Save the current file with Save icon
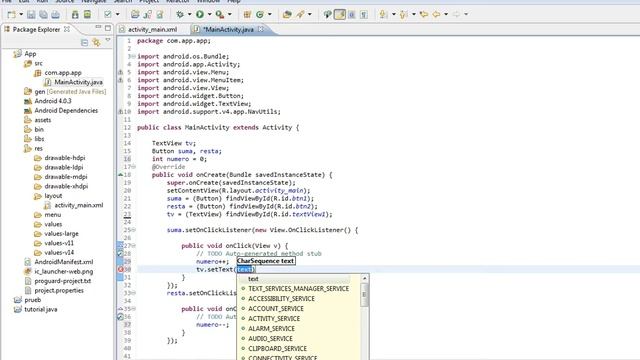The height and width of the screenshot is (360, 640). (x=31, y=15)
